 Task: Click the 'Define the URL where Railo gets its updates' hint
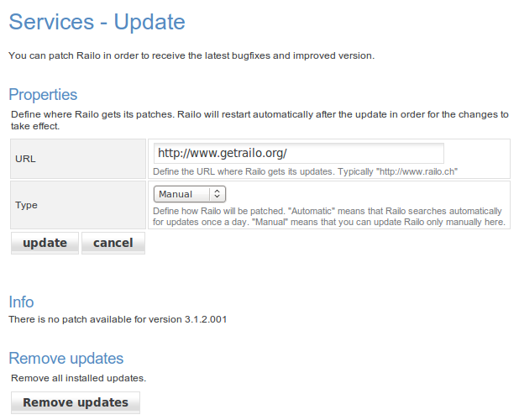[x=305, y=171]
